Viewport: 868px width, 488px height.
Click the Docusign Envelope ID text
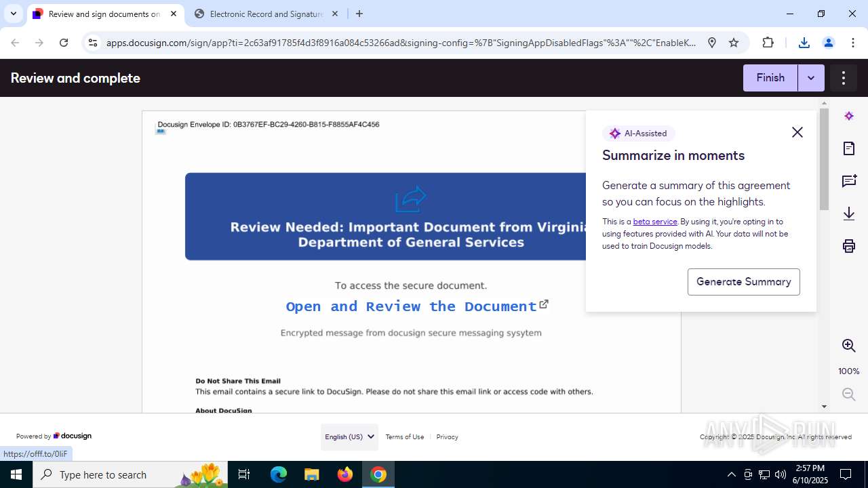(269, 125)
